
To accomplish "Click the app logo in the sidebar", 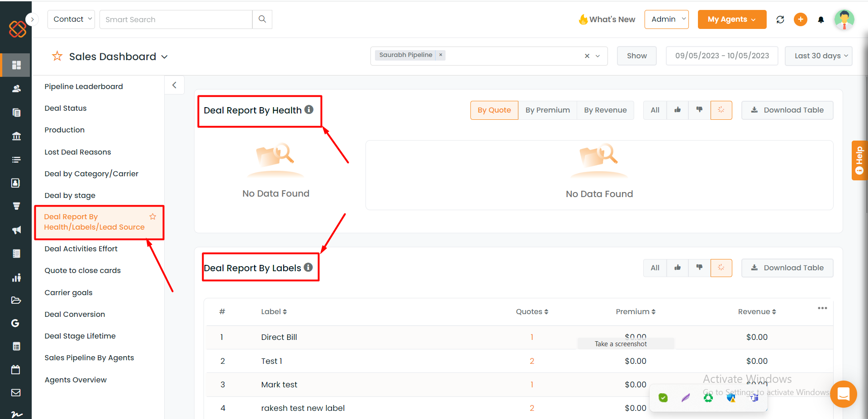I will click(17, 29).
